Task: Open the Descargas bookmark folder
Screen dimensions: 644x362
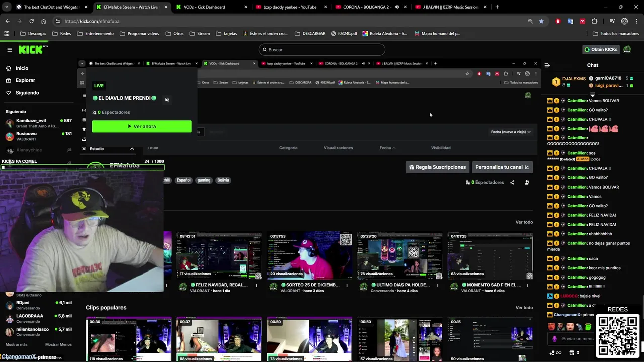Action: click(x=33, y=34)
